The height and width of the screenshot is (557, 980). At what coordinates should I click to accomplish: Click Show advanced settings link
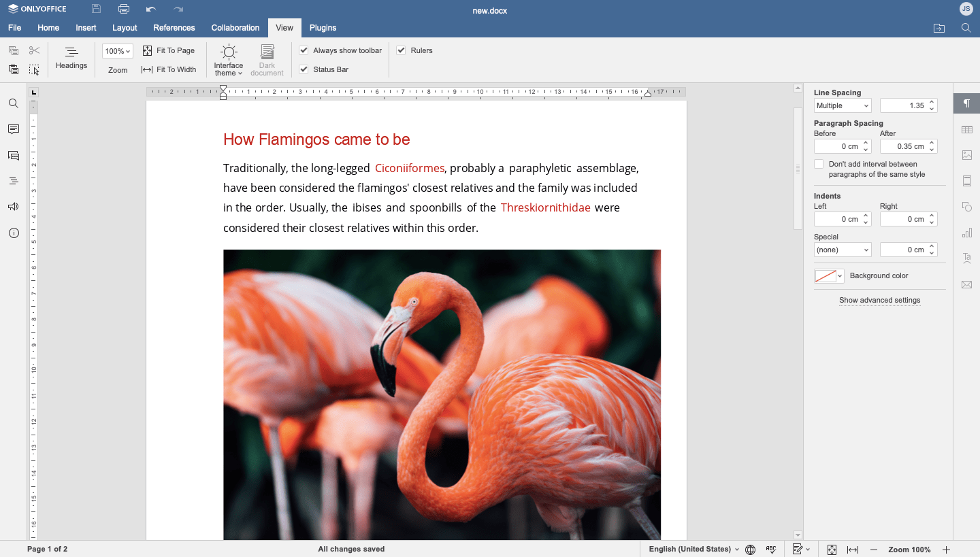pyautogui.click(x=879, y=300)
